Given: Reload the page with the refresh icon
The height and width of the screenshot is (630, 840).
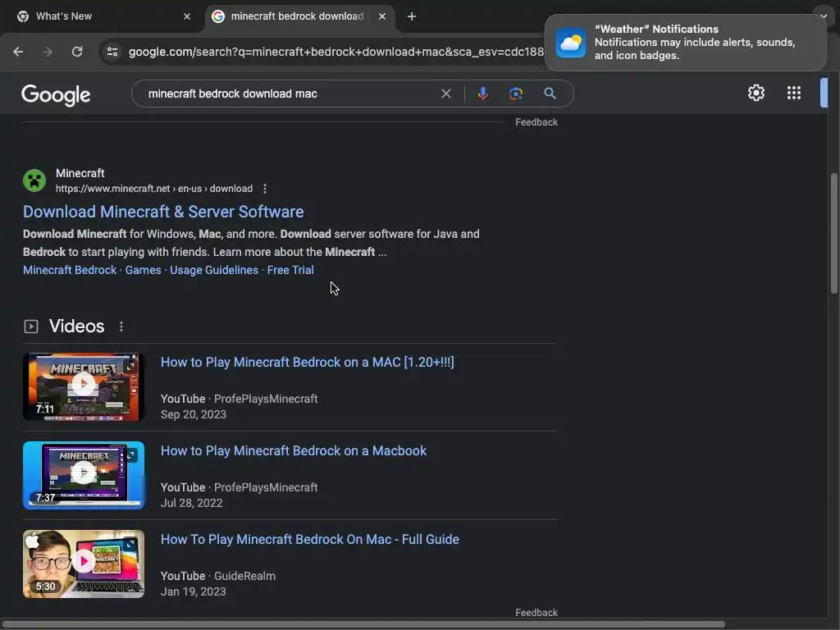Looking at the screenshot, I should click(x=77, y=52).
